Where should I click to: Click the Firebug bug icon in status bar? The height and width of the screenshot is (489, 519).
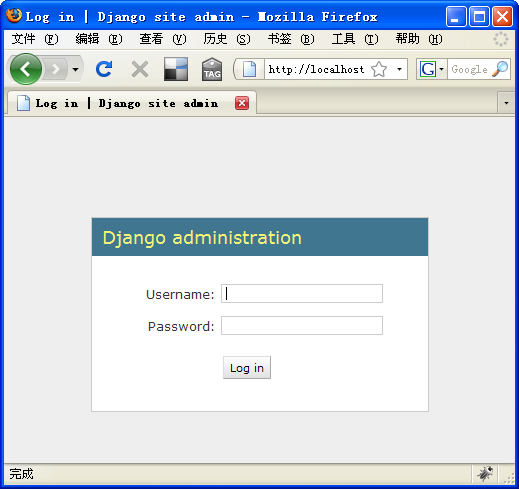pos(485,473)
